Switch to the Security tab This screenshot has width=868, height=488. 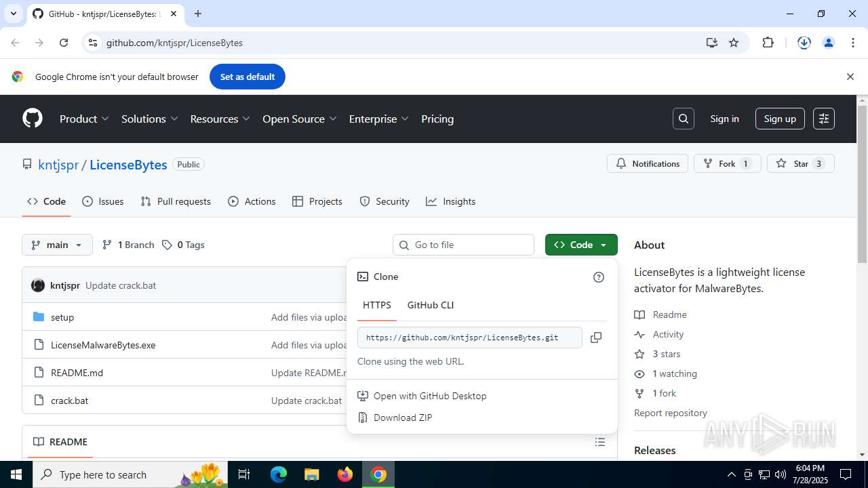pyautogui.click(x=384, y=201)
